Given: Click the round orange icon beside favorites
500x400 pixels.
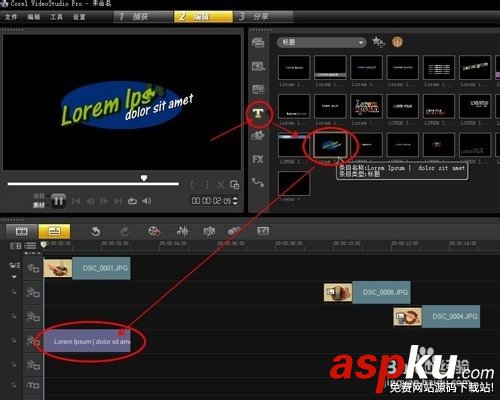Looking at the screenshot, I should click(x=397, y=42).
